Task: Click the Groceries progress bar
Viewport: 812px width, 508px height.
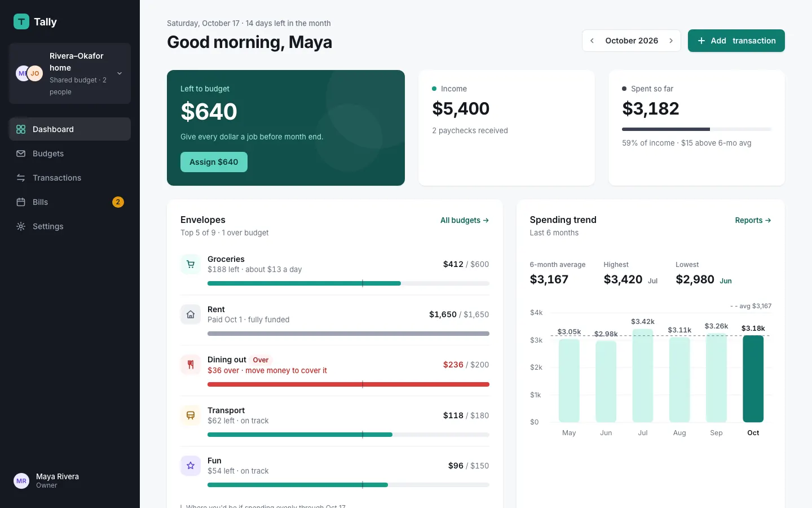Action: click(x=348, y=283)
